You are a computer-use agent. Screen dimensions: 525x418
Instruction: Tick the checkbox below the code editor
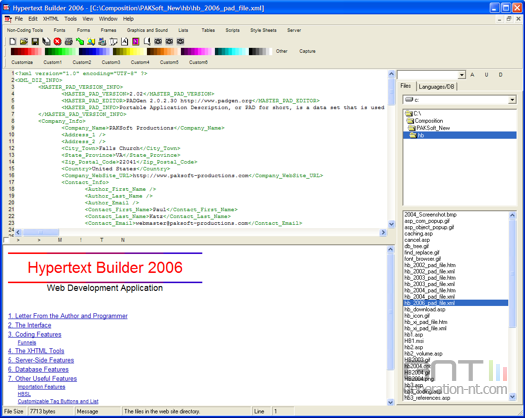6,240
